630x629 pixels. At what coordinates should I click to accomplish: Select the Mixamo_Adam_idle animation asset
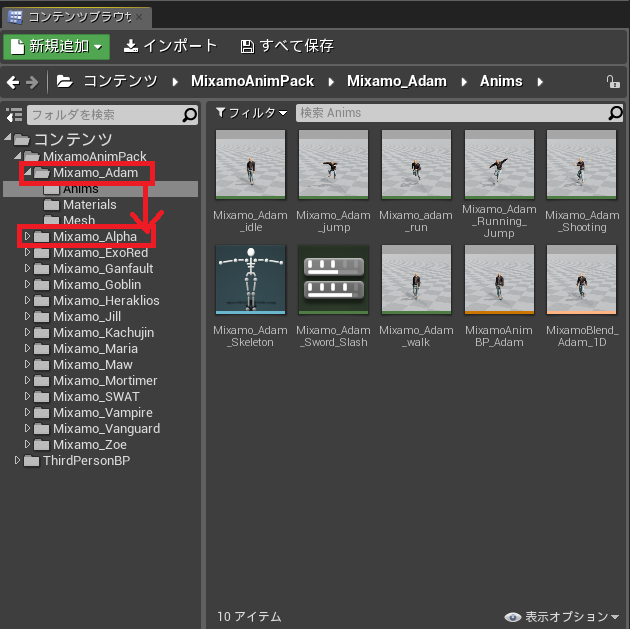(x=250, y=164)
